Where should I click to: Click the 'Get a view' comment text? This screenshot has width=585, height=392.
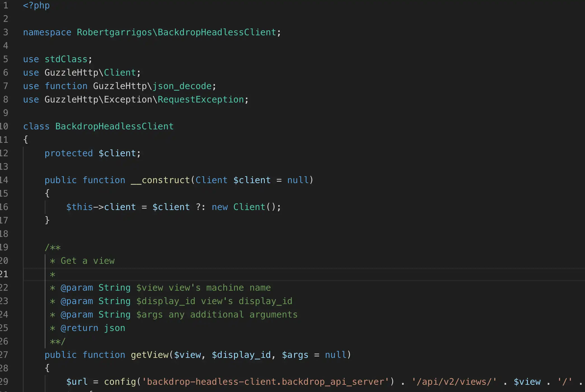[87, 261]
